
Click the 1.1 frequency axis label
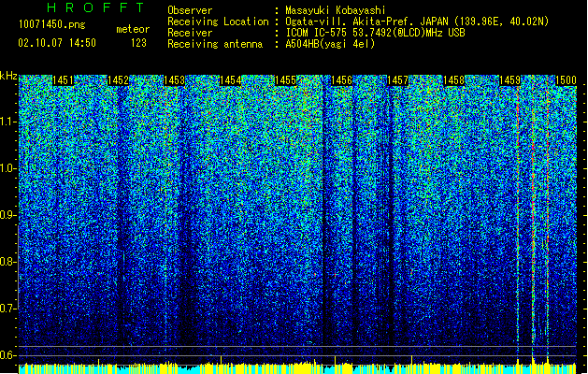pos(7,122)
